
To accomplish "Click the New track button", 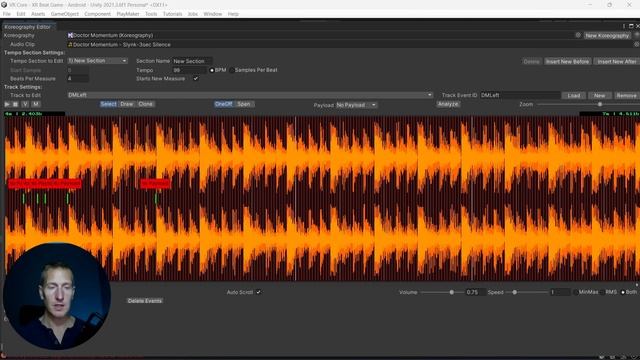I will (x=599, y=96).
